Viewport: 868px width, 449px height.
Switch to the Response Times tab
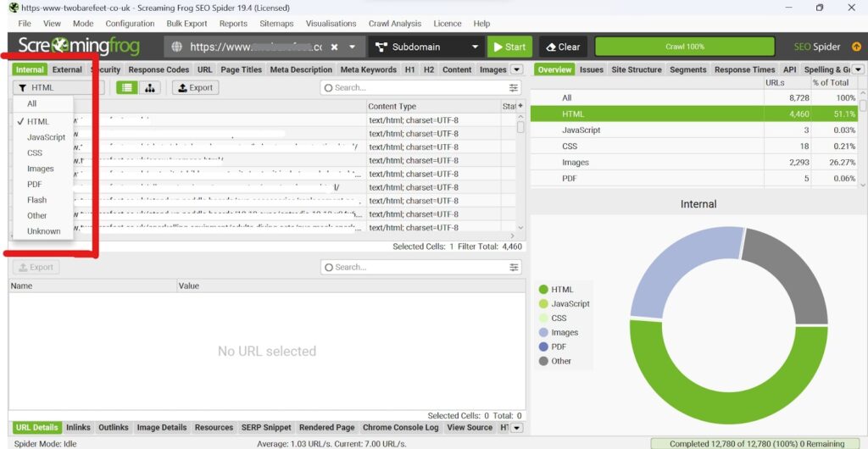click(744, 69)
